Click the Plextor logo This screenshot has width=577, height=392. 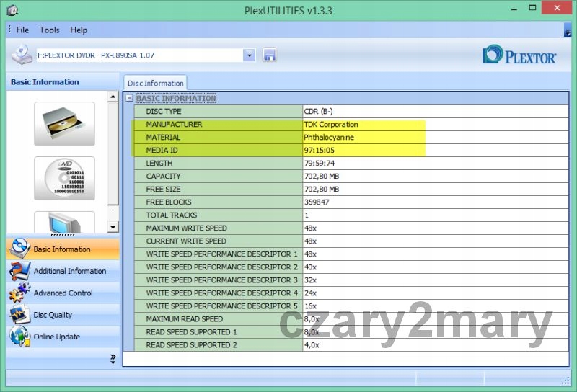click(x=519, y=55)
